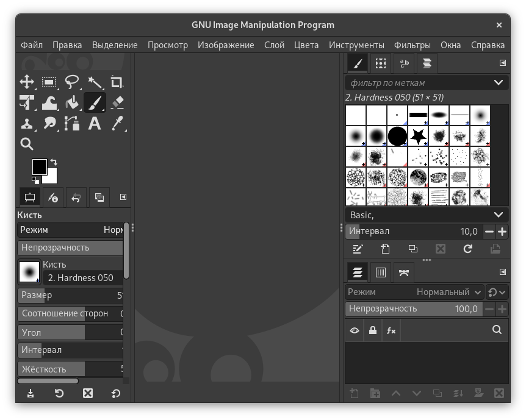Click the brush preview thumbnail in tool options

(x=29, y=271)
